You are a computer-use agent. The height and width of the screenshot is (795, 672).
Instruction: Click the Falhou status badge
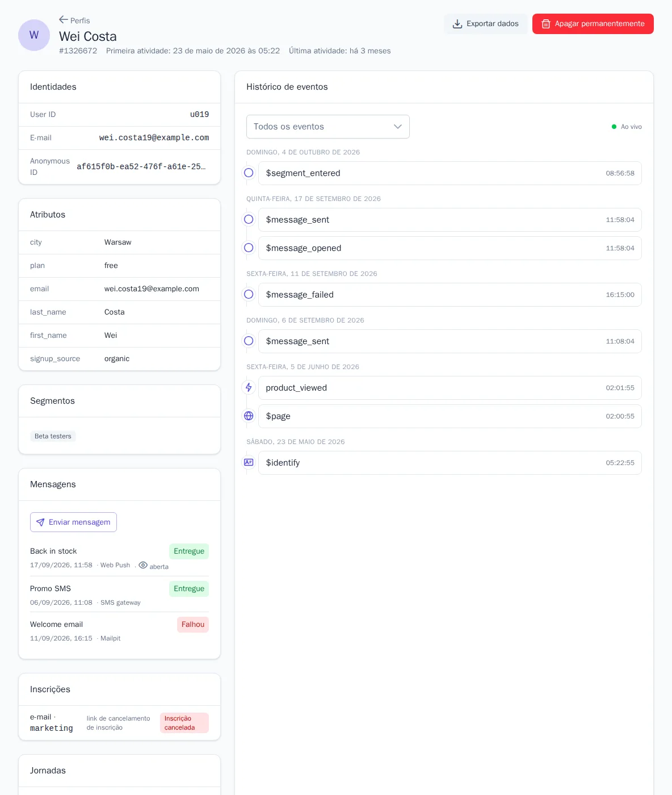click(x=193, y=625)
